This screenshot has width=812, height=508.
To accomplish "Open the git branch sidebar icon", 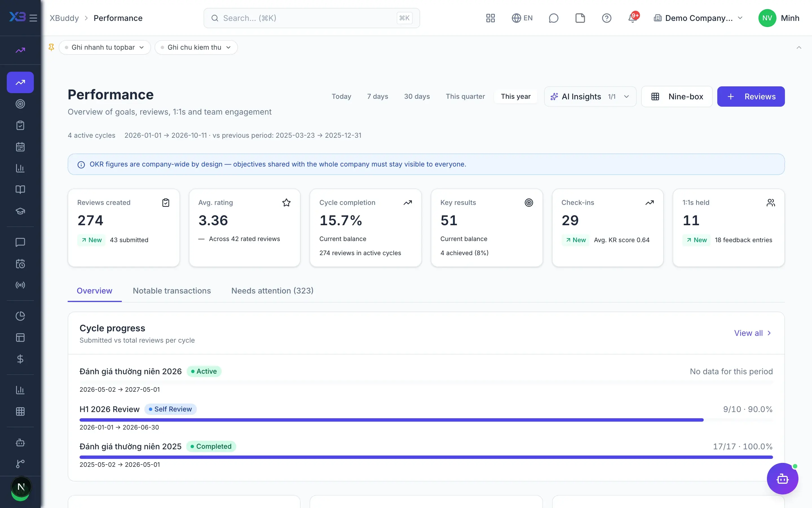I will (x=20, y=464).
